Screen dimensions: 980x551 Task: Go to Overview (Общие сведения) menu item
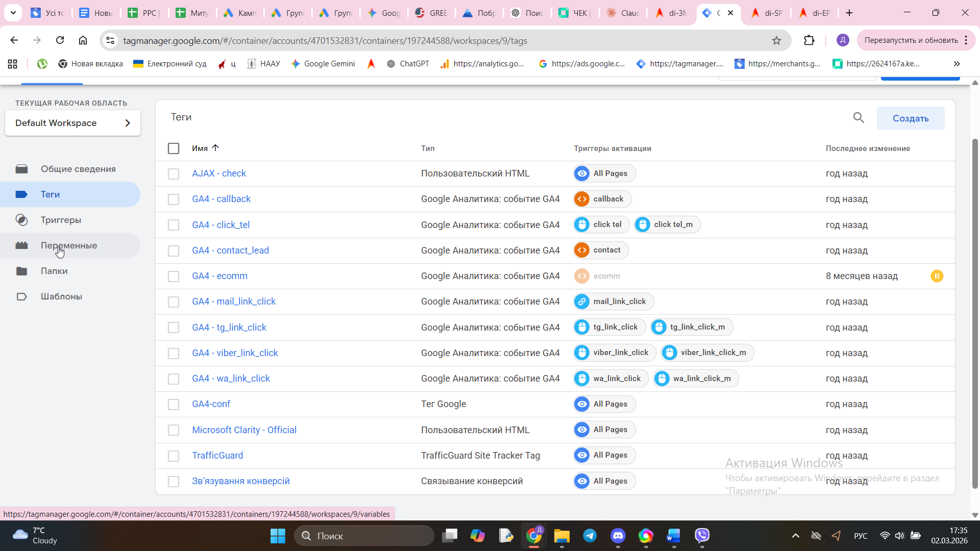point(78,169)
